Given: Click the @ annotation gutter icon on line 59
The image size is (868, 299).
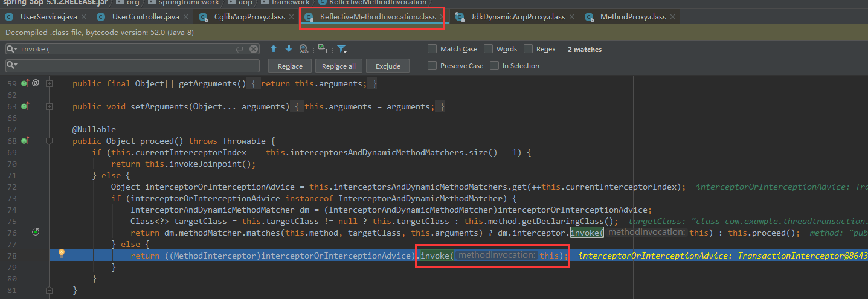Looking at the screenshot, I should [36, 83].
